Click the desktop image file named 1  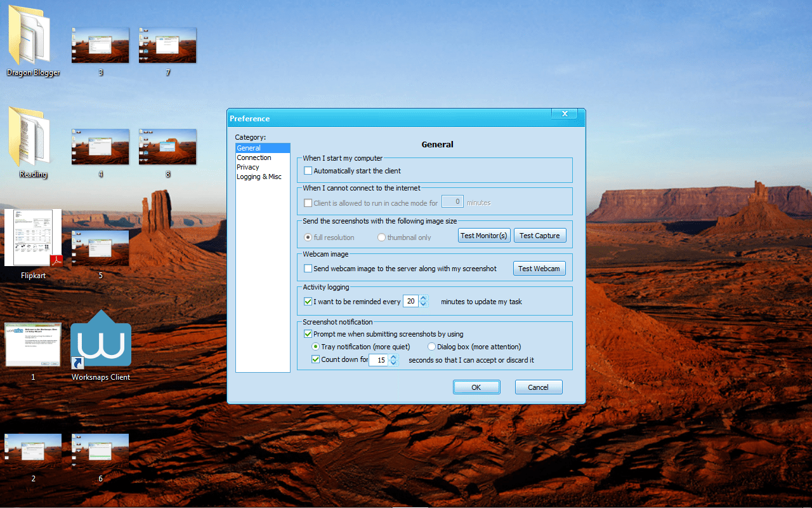click(x=33, y=344)
